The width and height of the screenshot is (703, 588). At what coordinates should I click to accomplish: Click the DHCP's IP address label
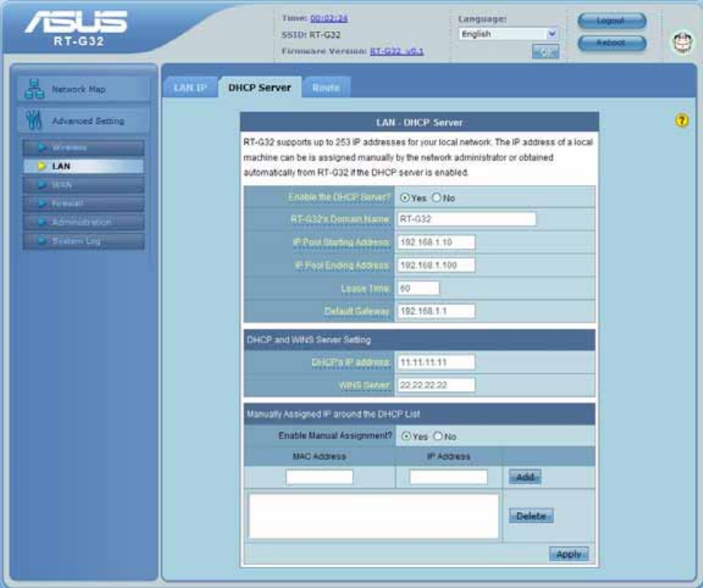pyautogui.click(x=351, y=362)
